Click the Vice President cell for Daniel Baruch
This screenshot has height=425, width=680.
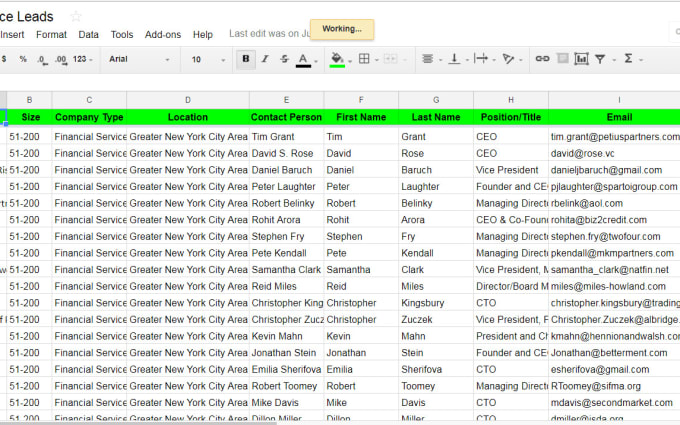(x=511, y=170)
